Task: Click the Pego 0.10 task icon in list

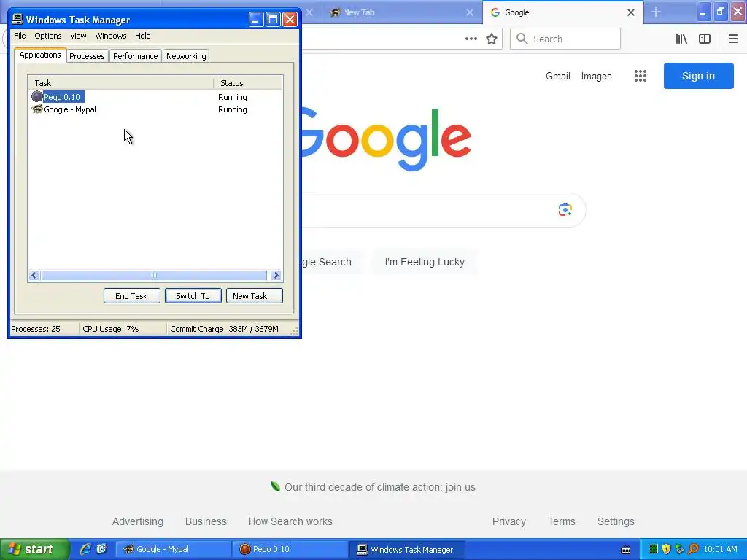Action: tap(36, 97)
